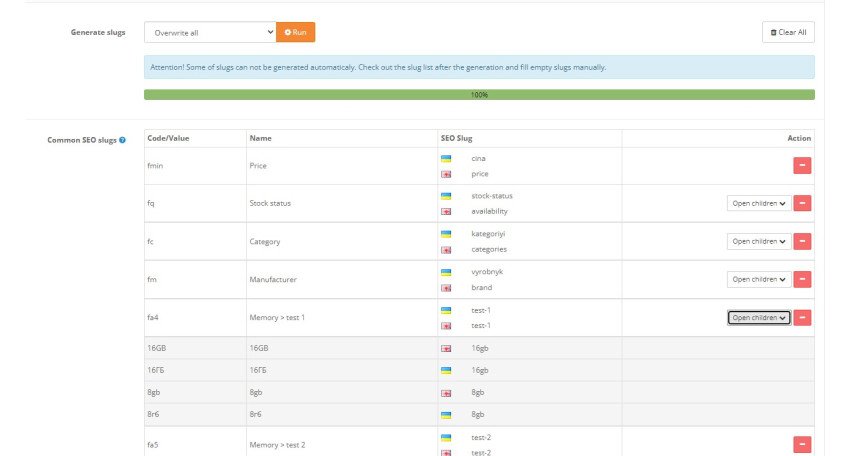Screen dimensions: 852x456
Task: Remove the fmin Price row
Action: point(802,165)
